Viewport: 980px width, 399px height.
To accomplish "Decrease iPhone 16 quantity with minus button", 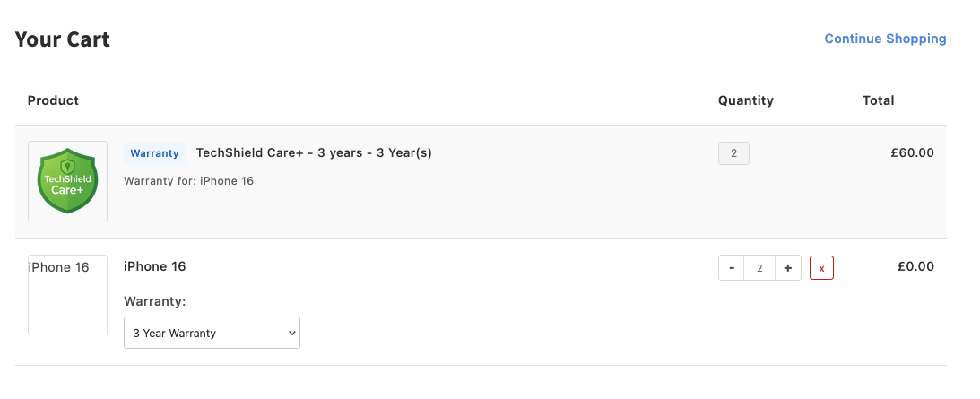I will tap(732, 268).
